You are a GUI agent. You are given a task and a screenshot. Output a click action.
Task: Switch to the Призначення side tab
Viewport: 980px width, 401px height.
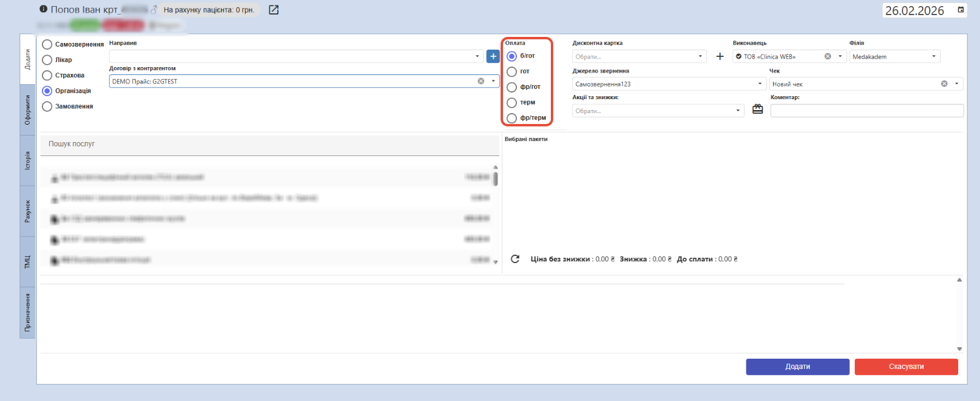(28, 313)
